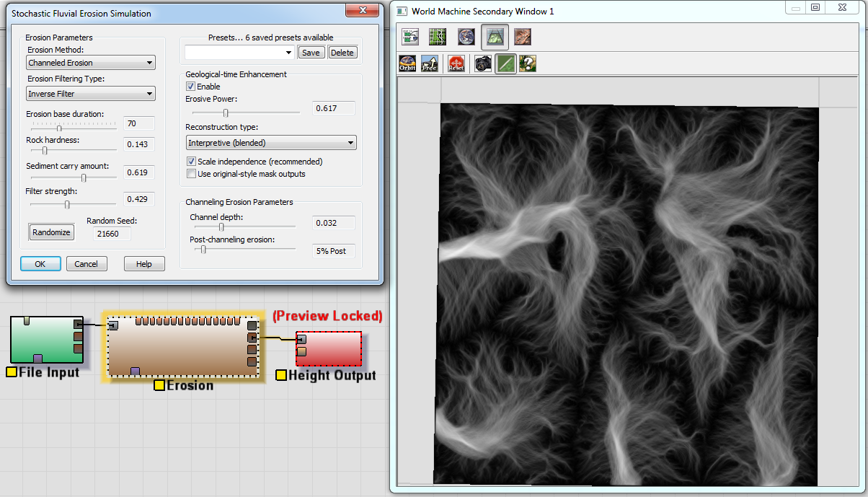Click the Erosion base duration value 70
Viewport: 868px width, 497px height.
click(138, 123)
